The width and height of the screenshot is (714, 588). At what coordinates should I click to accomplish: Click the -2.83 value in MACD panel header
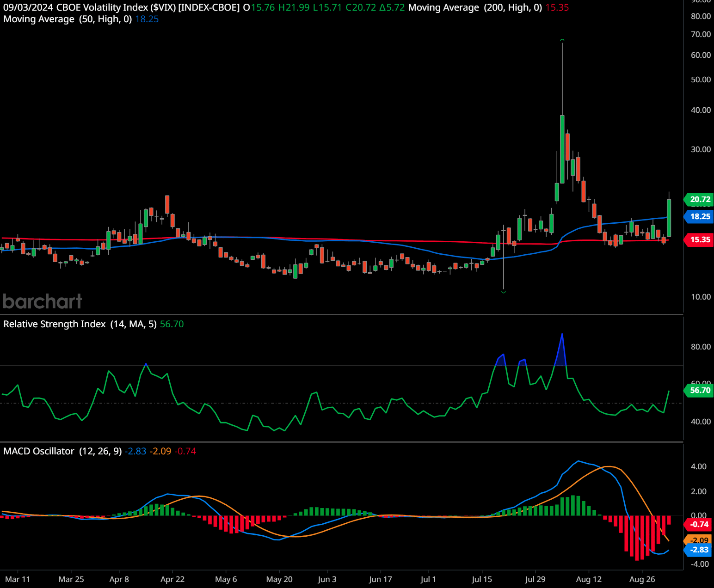tap(135, 451)
